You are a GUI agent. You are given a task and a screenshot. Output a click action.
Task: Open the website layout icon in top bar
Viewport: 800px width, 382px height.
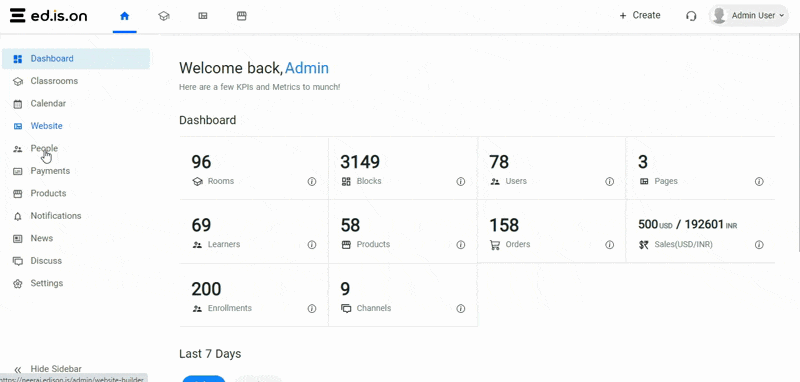click(203, 16)
